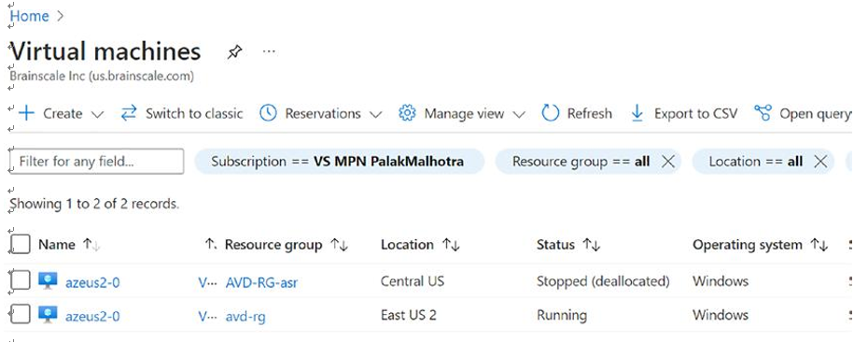Click the Refresh circular arrow icon

[551, 113]
